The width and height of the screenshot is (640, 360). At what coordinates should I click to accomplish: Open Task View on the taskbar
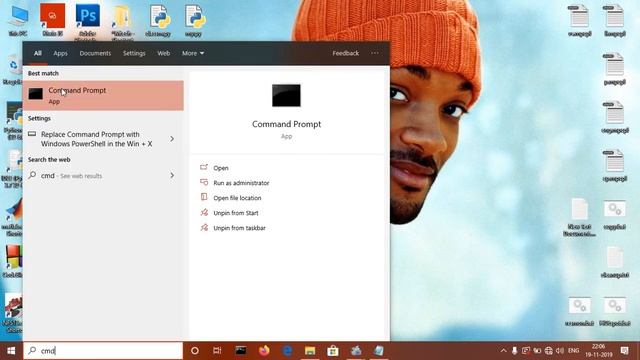click(217, 351)
